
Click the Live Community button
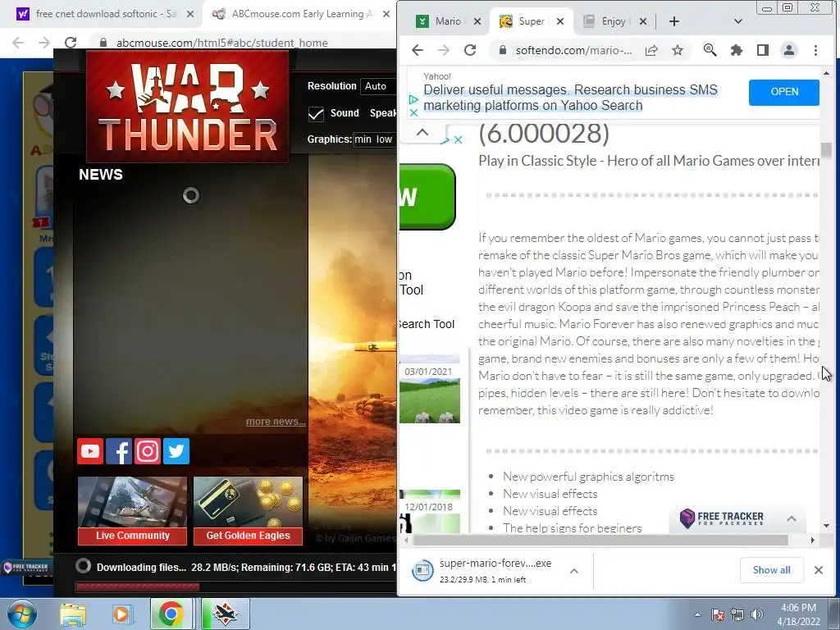pyautogui.click(x=132, y=511)
